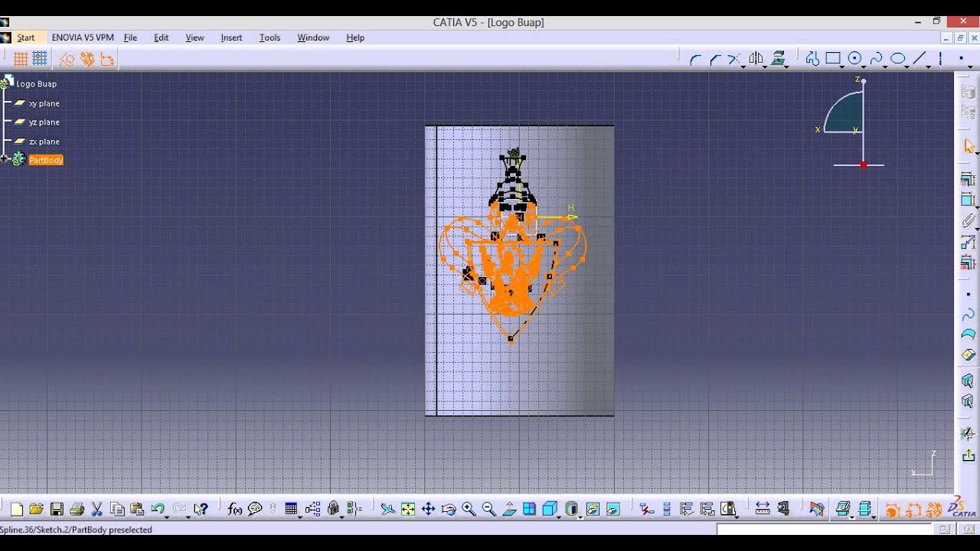Toggle Geometrical Constraints
The image size is (980, 551).
tap(87, 59)
